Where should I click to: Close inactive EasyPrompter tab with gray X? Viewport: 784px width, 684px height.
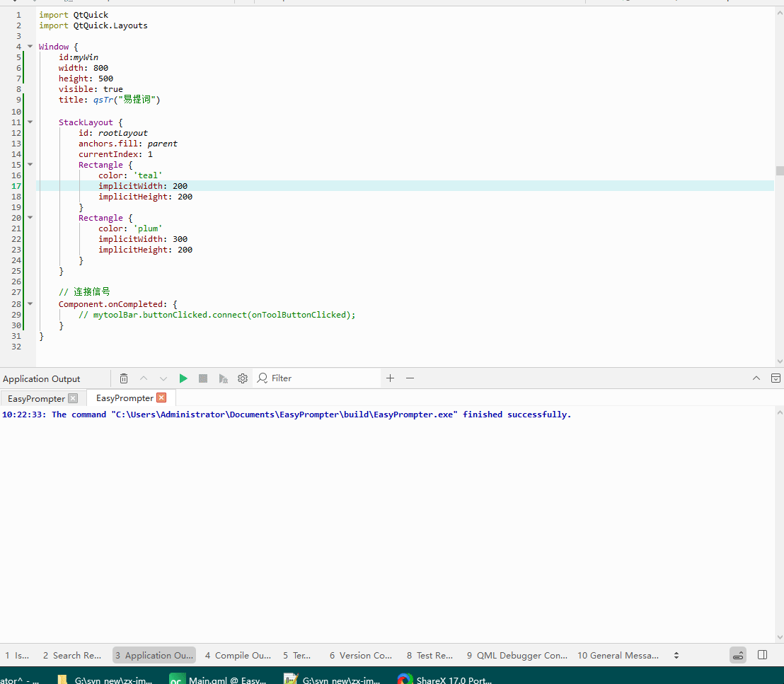pyautogui.click(x=73, y=398)
